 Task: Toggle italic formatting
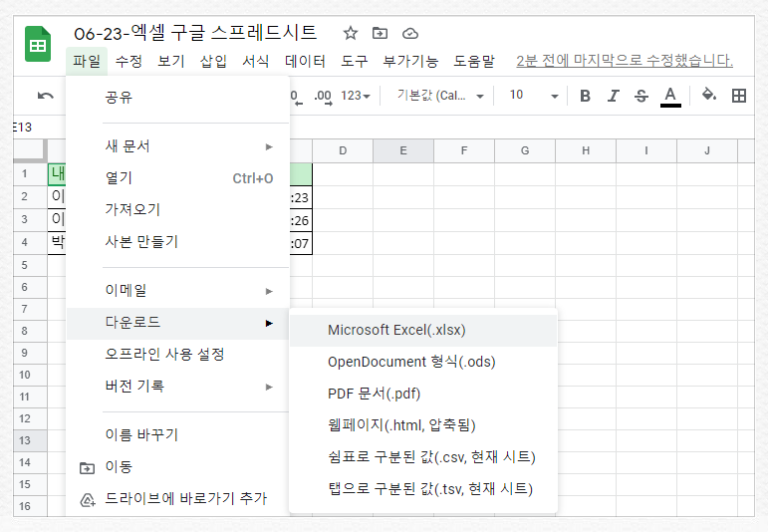(x=614, y=96)
